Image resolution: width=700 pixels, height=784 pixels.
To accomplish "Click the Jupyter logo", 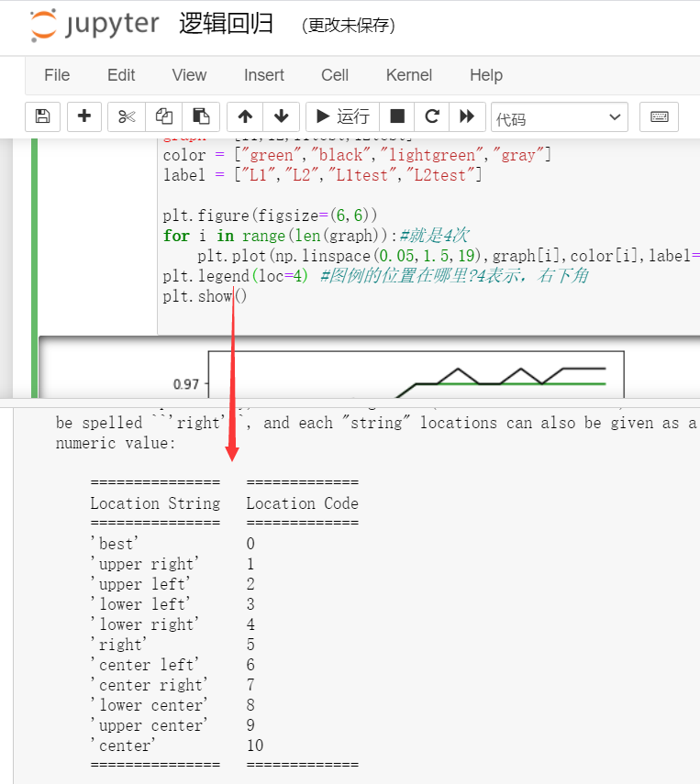I will point(94,25).
